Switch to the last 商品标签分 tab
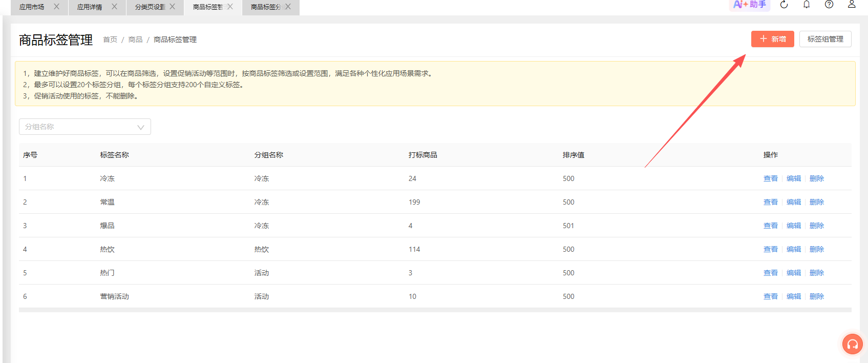Viewport: 868px width, 363px height. [x=266, y=7]
